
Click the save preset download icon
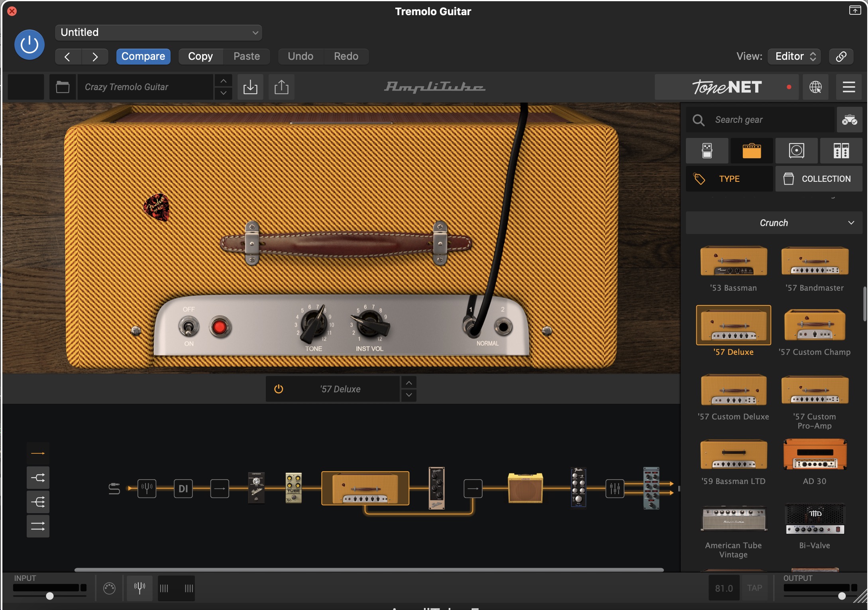click(x=250, y=87)
